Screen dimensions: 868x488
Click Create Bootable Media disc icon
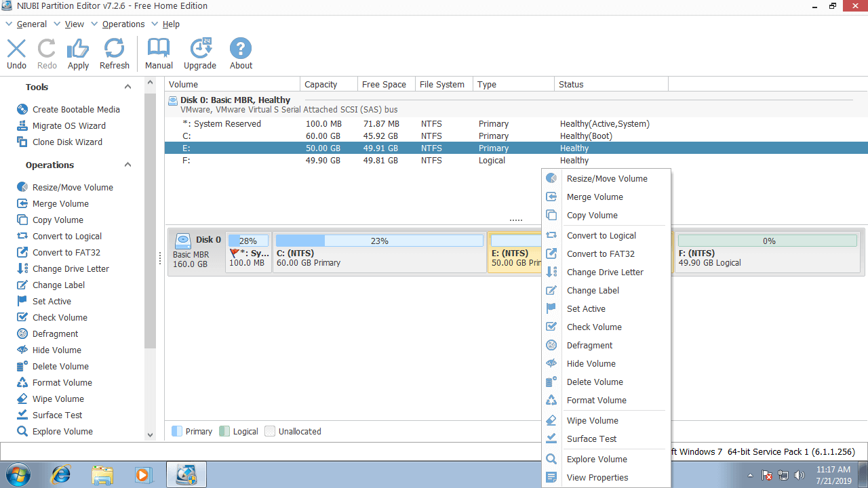click(x=22, y=109)
